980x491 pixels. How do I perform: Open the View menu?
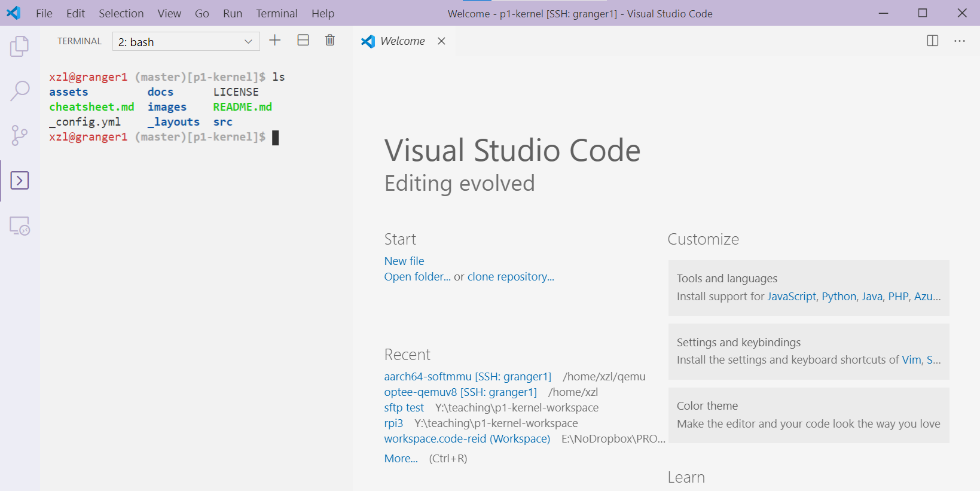pyautogui.click(x=169, y=13)
